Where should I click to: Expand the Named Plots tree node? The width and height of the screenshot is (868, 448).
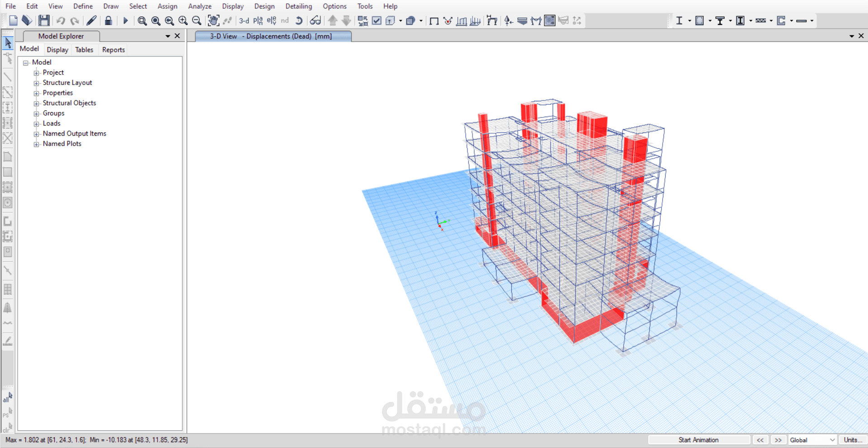[x=37, y=144]
